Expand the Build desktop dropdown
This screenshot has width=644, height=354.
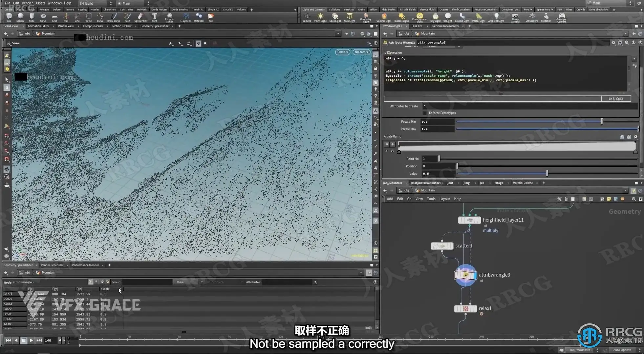96,3
